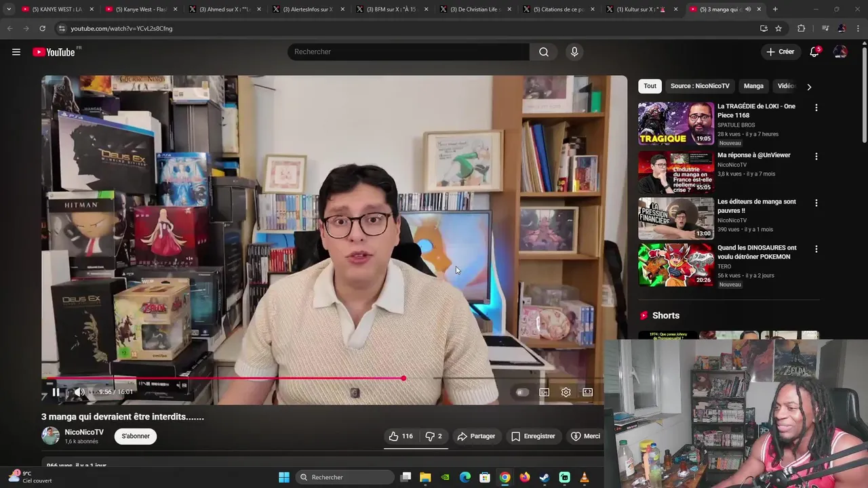The width and height of the screenshot is (868, 488).
Task: Click the Windows taskbar Rechercher box
Action: point(346,477)
